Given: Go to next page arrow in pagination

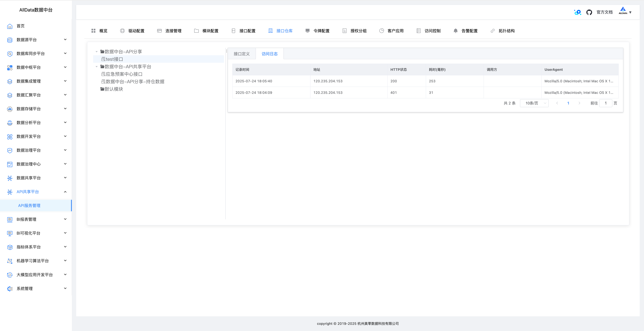Looking at the screenshot, I should 579,103.
